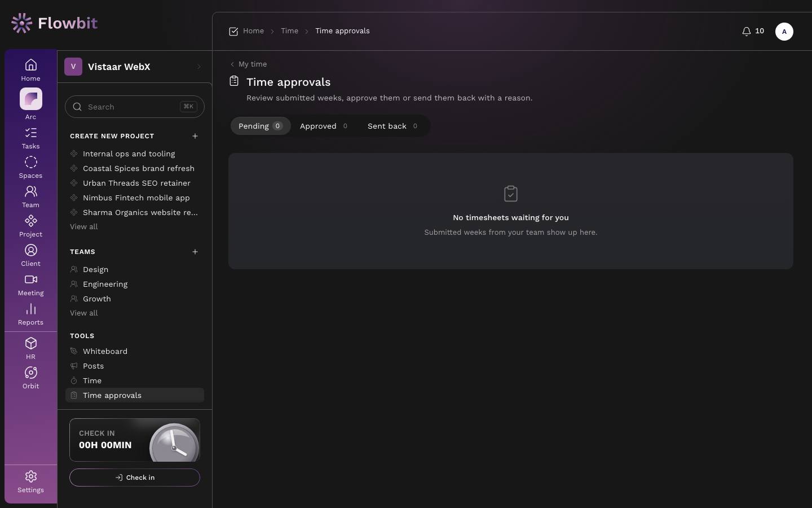Add a new team with plus icon
The height and width of the screenshot is (508, 812).
[195, 252]
